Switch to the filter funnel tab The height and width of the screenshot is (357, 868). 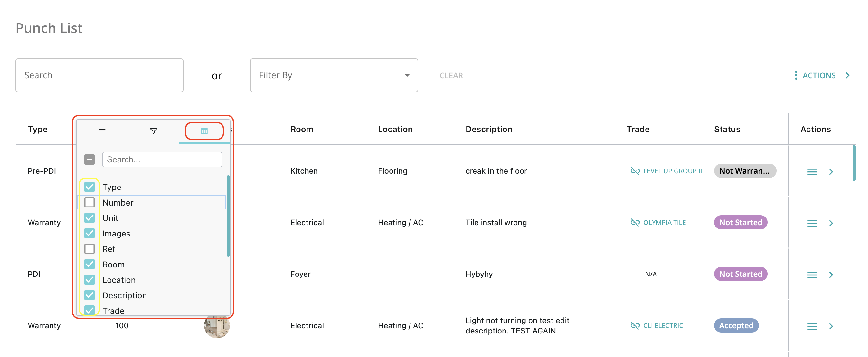(x=153, y=131)
